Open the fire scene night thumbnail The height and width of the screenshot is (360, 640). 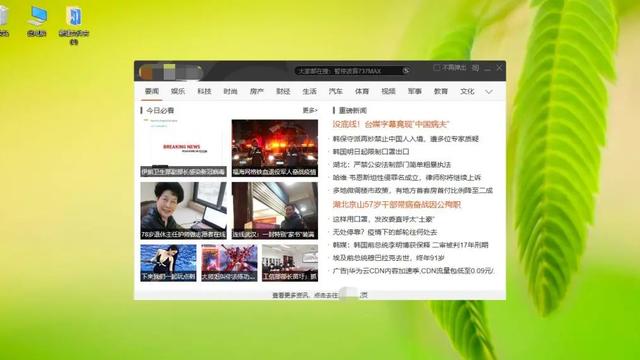click(275, 148)
